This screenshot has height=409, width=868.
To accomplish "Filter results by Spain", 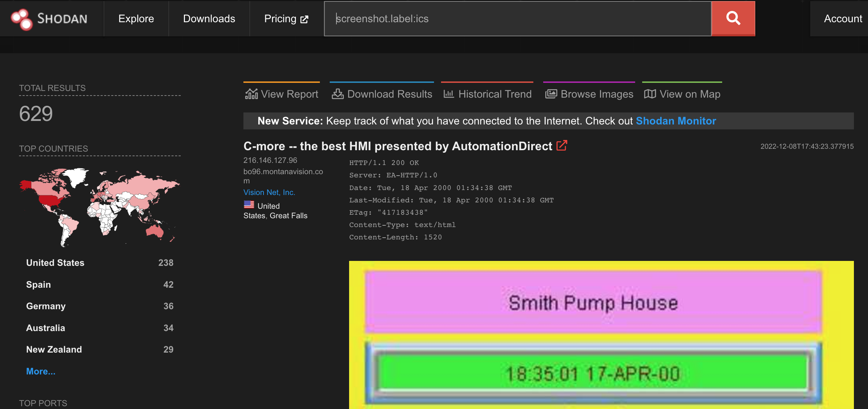I will (38, 285).
